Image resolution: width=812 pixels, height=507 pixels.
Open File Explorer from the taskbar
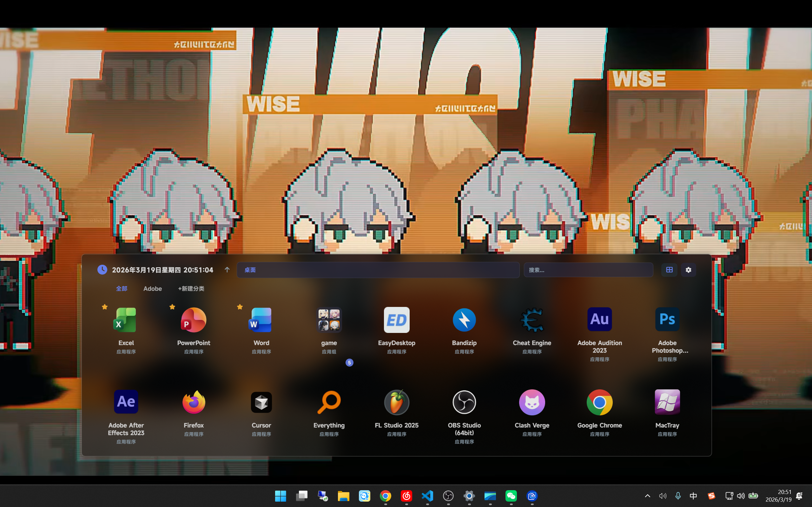point(344,496)
